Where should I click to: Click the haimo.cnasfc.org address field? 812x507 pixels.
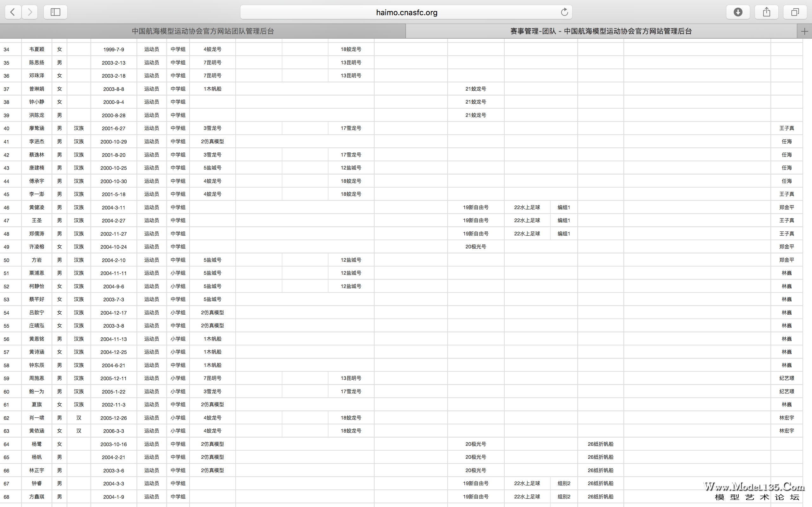pos(406,12)
